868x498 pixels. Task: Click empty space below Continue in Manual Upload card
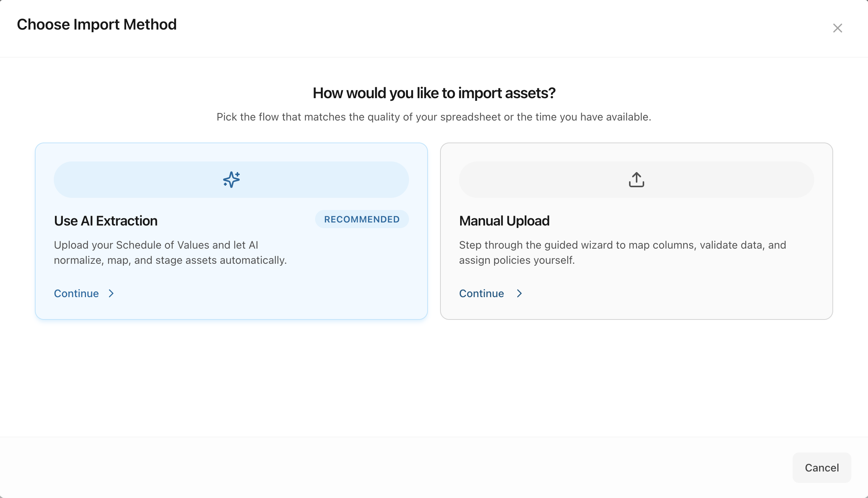(636, 309)
